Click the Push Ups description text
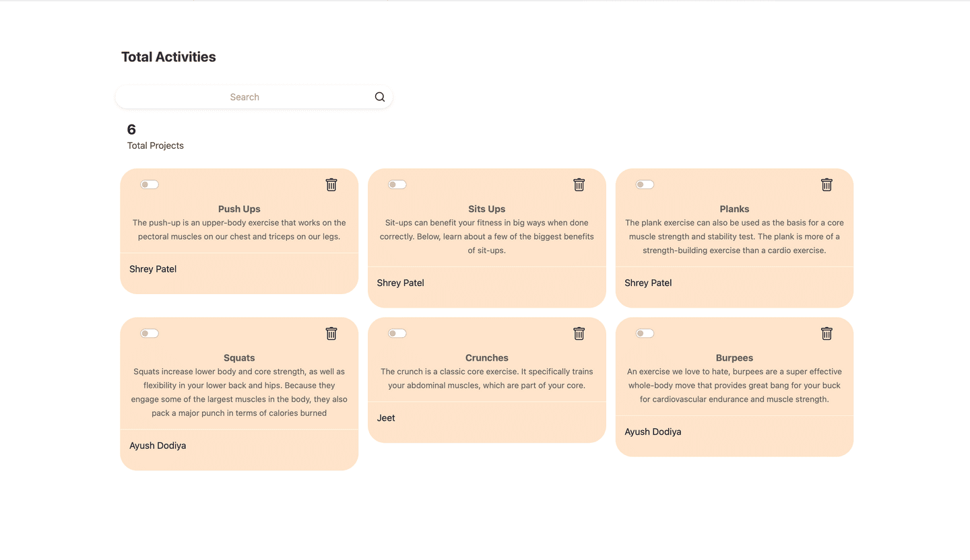The image size is (970, 560). point(239,230)
